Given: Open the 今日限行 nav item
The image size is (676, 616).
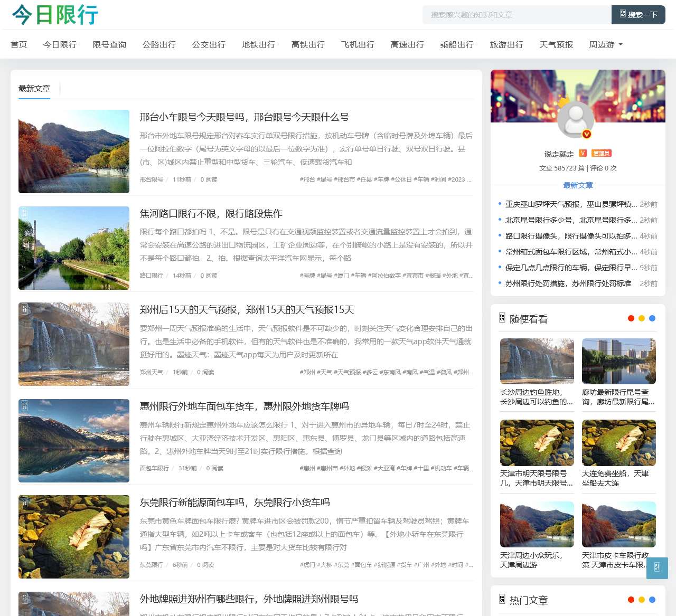Looking at the screenshot, I should [x=60, y=44].
